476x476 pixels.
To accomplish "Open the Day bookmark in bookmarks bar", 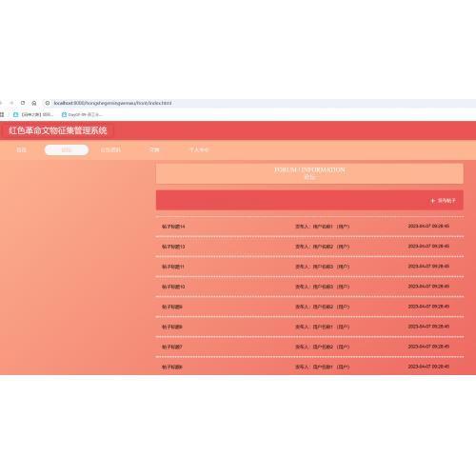I will coord(82,114).
